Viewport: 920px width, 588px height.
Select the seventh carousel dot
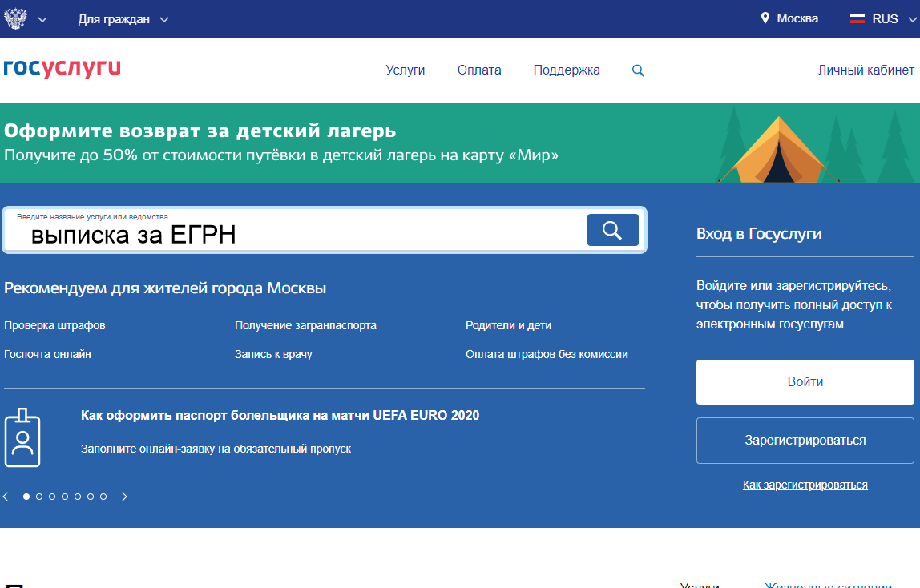[x=103, y=497]
